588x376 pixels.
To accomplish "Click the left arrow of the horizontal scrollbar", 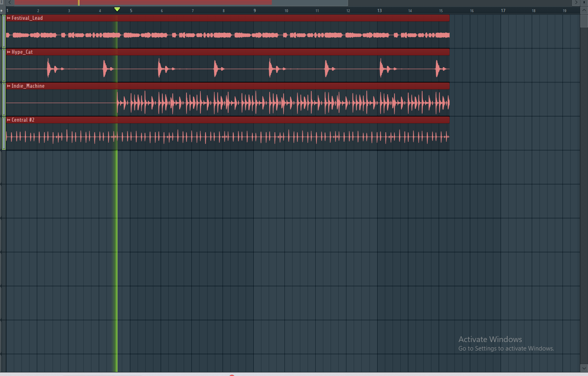I will point(10,2).
